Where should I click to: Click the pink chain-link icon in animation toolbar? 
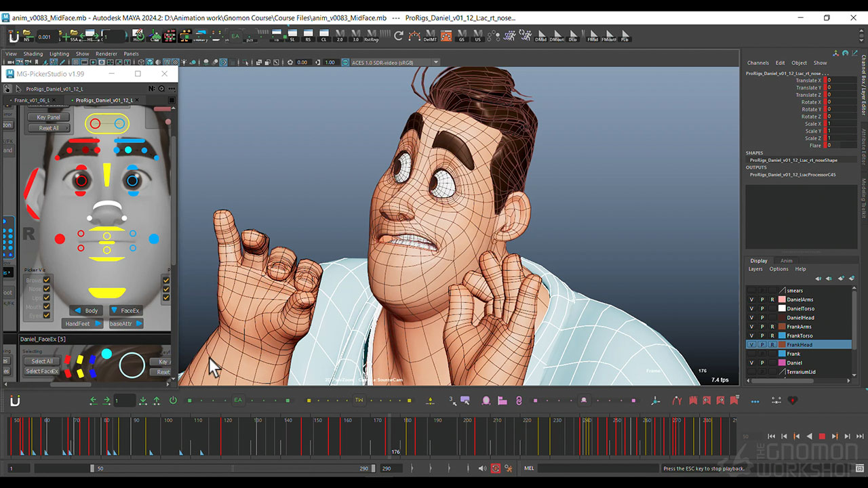coord(519,401)
